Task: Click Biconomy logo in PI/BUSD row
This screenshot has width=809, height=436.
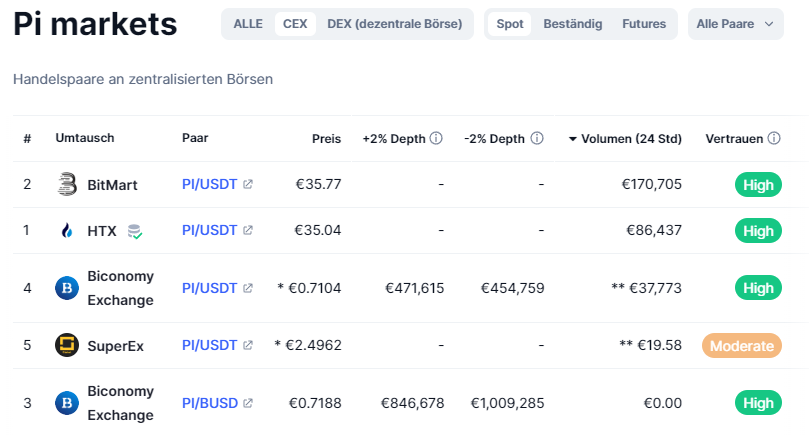Action: [x=67, y=403]
